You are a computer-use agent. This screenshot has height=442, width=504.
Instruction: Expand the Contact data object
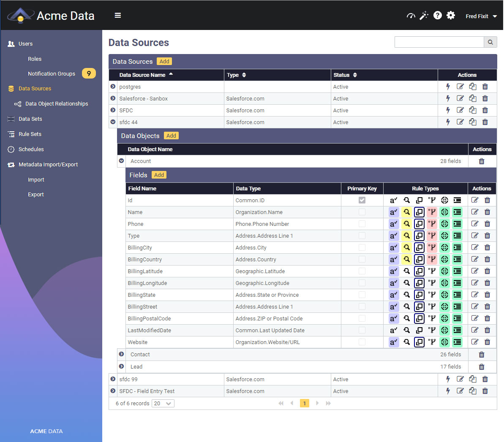pyautogui.click(x=122, y=354)
